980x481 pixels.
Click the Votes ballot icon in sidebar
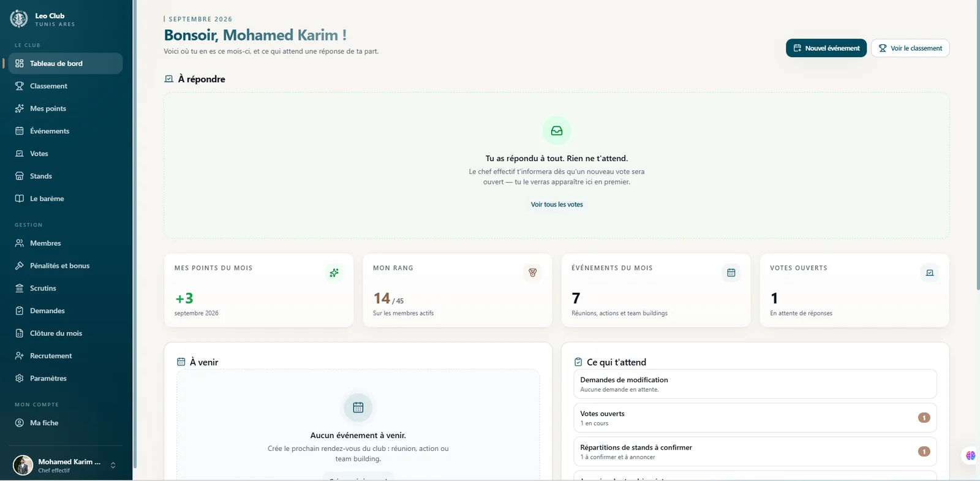[20, 154]
